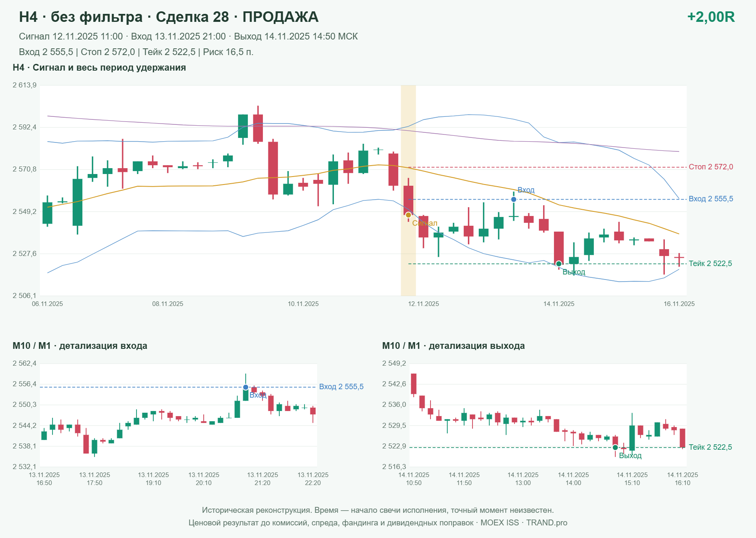Click the 'Стоп 2 572,0' level label
This screenshot has height=538, width=756.
point(711,167)
